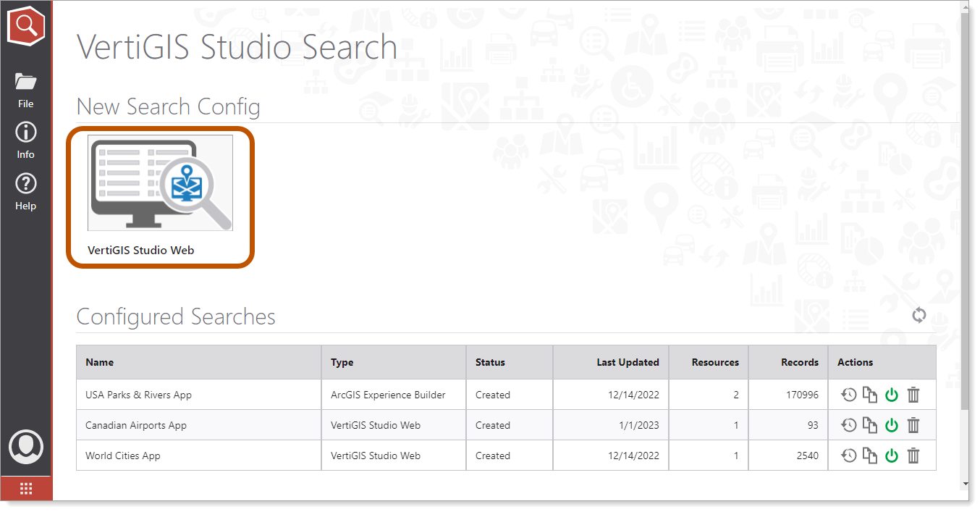The height and width of the screenshot is (512, 980).
Task: Click the Name column header
Action: tap(199, 362)
